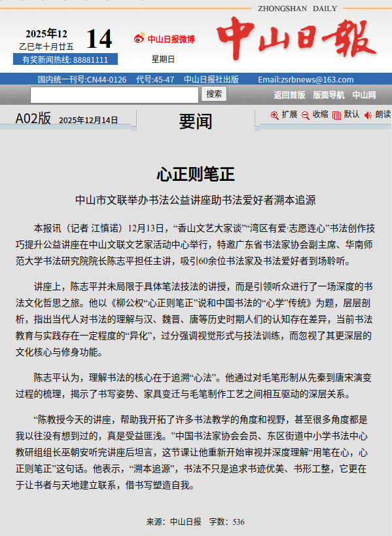Go to 返回首版
Viewport: 392px width, 536px height.
point(289,95)
